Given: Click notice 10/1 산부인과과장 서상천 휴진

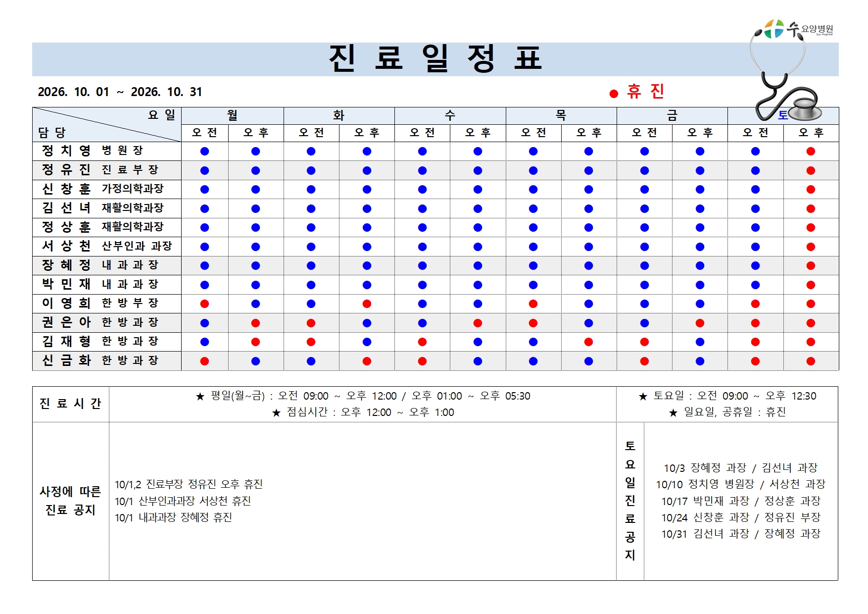Looking at the screenshot, I should (x=183, y=501).
